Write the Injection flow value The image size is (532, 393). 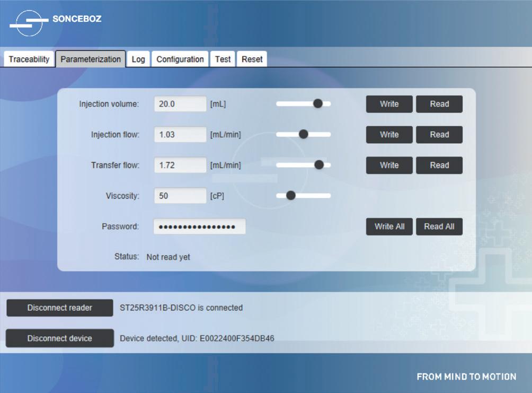pos(389,135)
